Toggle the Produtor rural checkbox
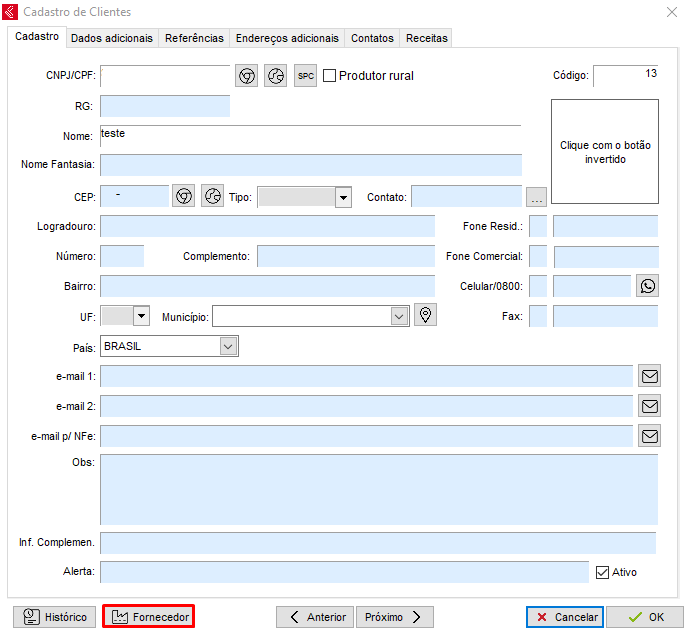 pyautogui.click(x=329, y=76)
